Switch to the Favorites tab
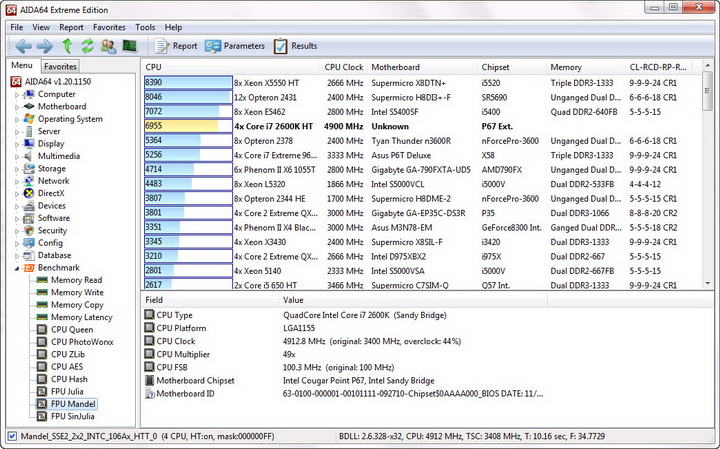 (x=60, y=67)
